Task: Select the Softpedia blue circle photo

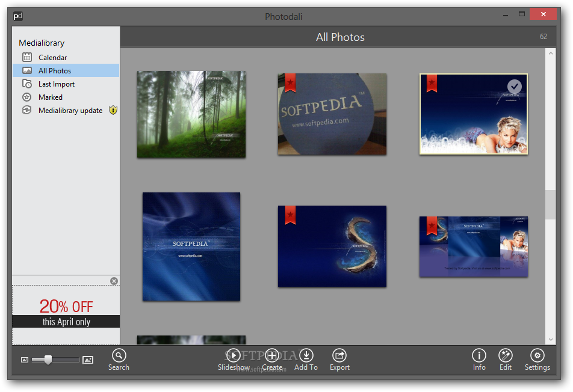Action: click(332, 114)
